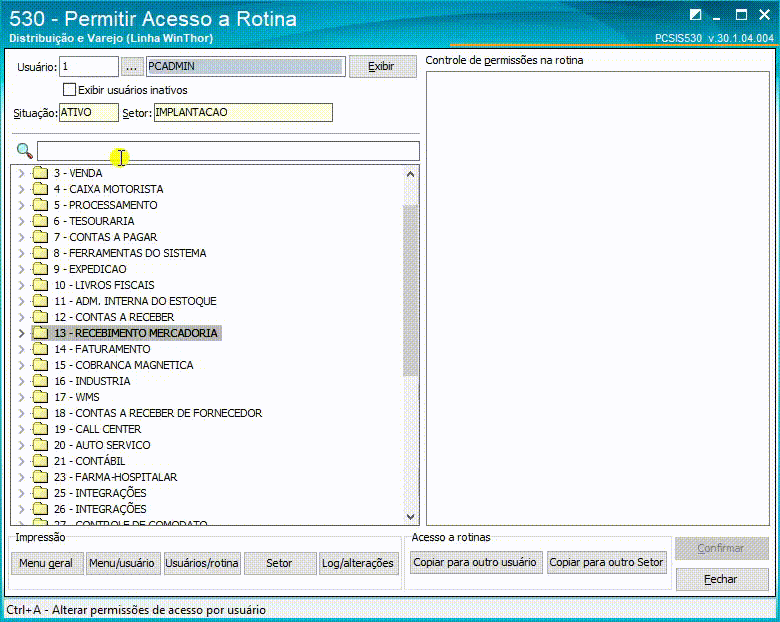
Task: Click the folder icon of 13 - RECEBIMENTO MERCADORIA
Action: click(x=40, y=333)
